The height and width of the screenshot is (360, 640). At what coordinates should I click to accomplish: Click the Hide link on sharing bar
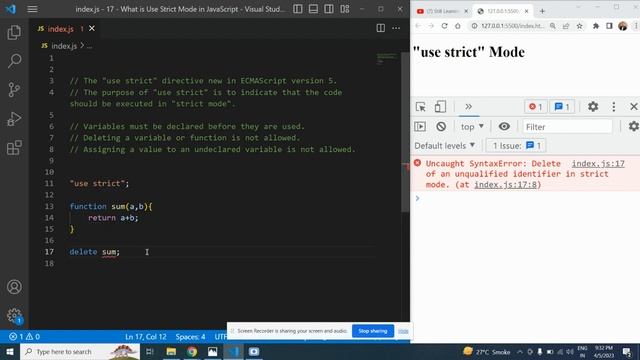click(403, 331)
